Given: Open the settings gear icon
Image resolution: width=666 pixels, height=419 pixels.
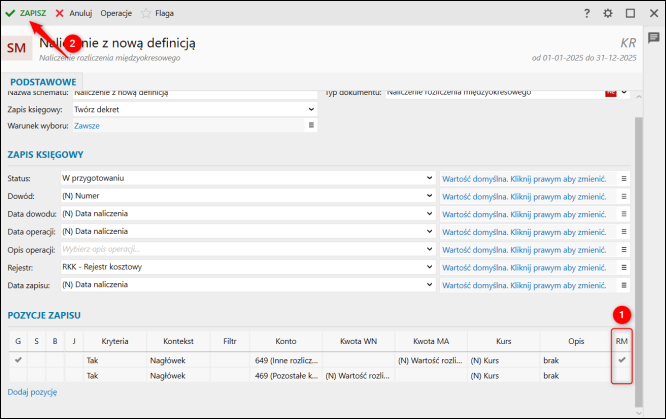Looking at the screenshot, I should [x=608, y=14].
